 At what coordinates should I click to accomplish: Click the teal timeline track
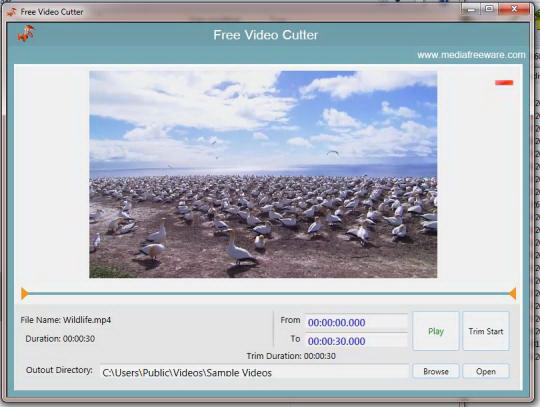tap(268, 294)
